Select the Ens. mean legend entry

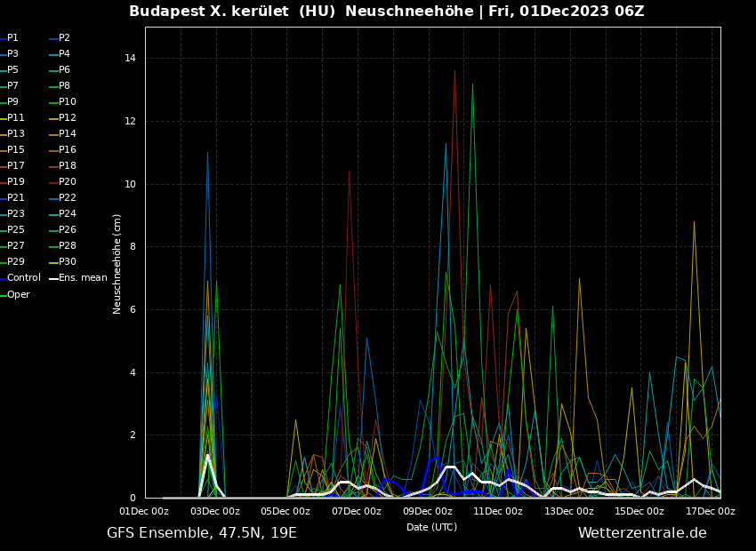coord(83,278)
